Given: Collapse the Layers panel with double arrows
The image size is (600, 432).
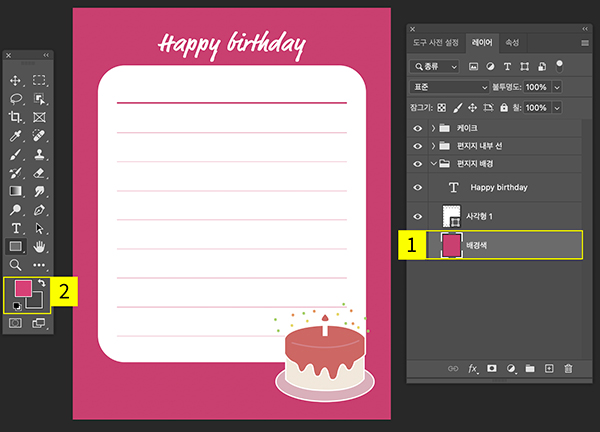Looking at the screenshot, I should coord(585,29).
